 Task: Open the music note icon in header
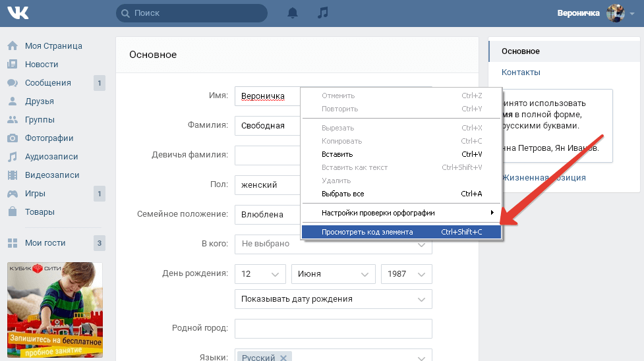tap(323, 13)
